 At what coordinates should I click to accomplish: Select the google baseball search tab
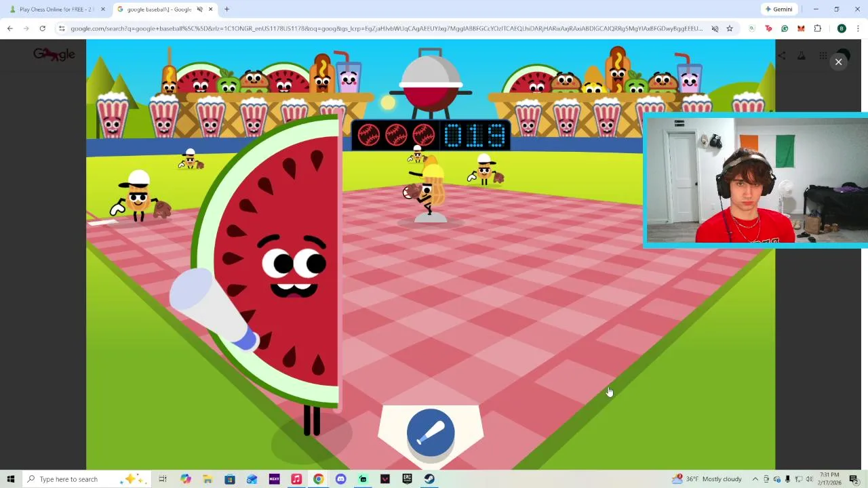coord(163,9)
